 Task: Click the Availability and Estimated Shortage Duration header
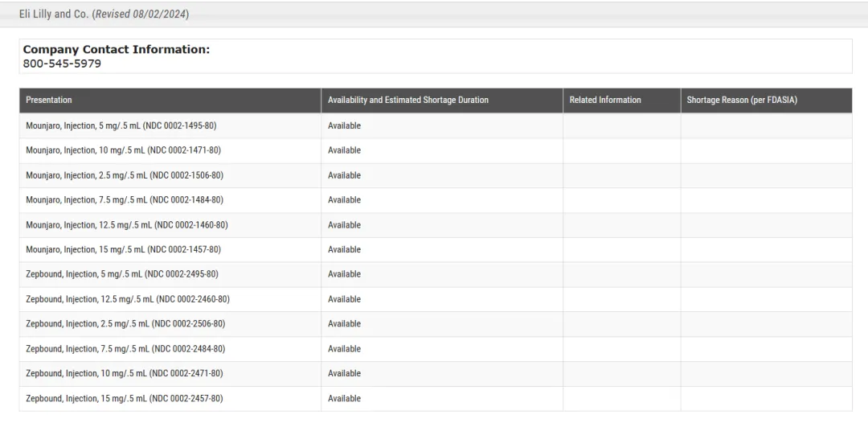[407, 101]
